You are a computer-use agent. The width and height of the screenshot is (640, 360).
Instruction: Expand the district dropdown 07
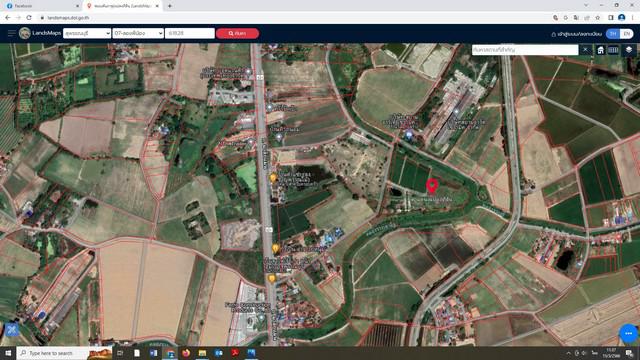[x=138, y=33]
